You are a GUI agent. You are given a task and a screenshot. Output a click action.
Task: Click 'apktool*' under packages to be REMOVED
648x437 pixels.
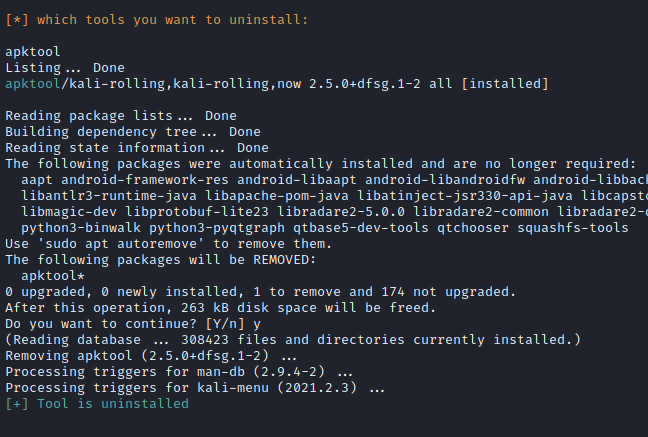(x=53, y=276)
